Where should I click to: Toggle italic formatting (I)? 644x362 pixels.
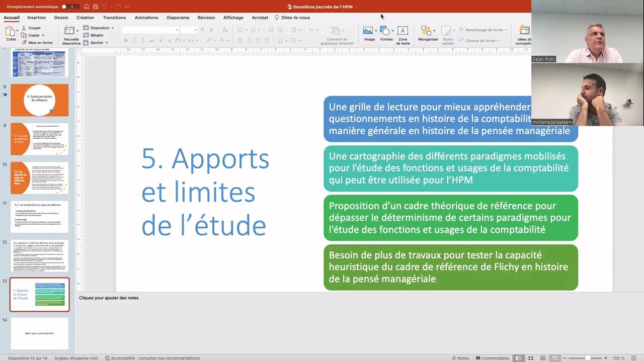point(135,41)
